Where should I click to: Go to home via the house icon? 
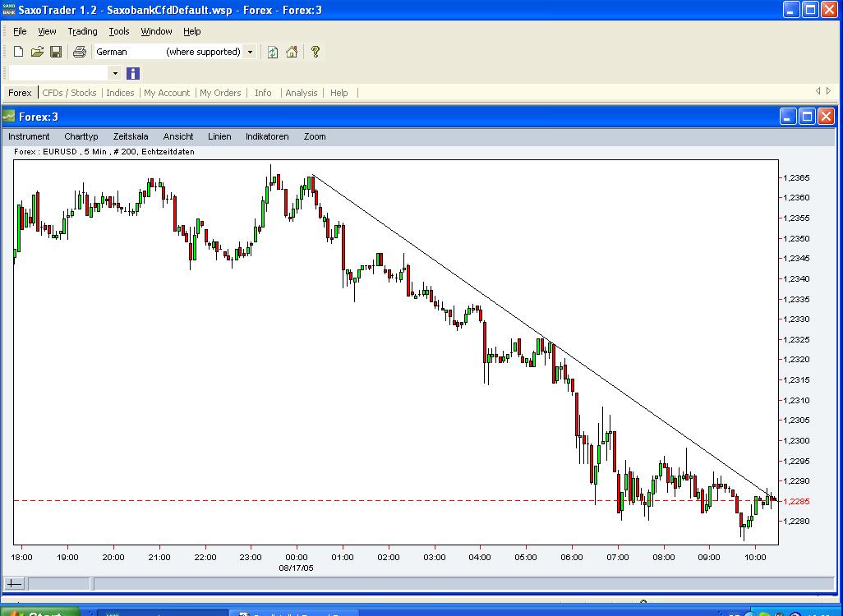coord(292,52)
